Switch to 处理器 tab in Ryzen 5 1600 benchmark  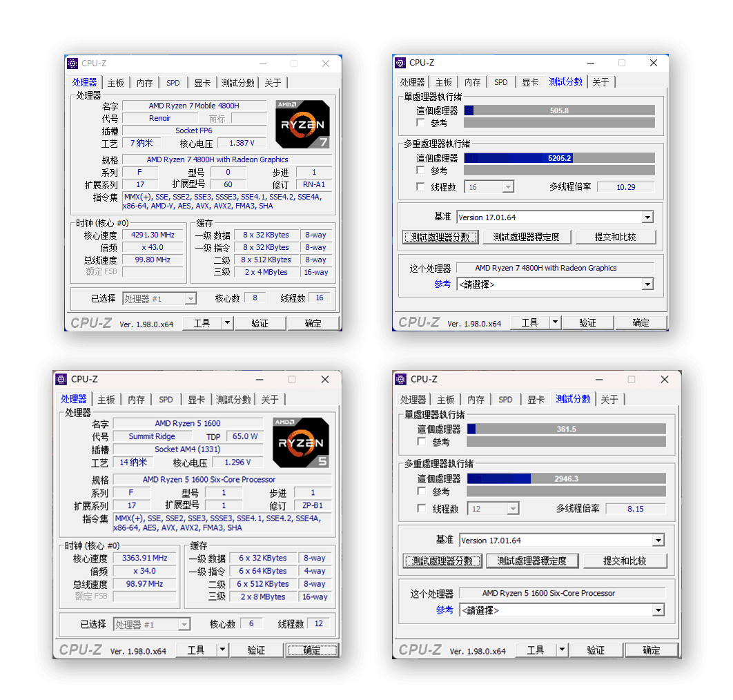point(413,400)
